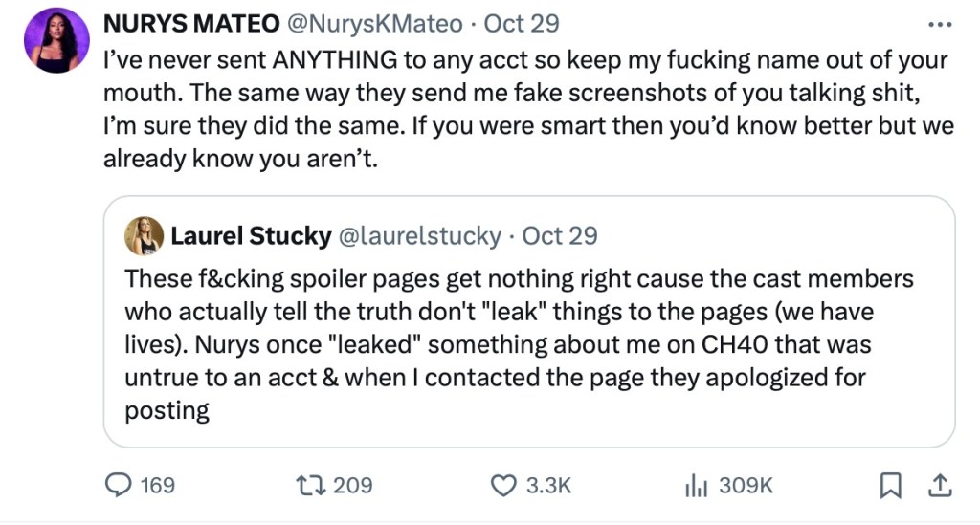Viewport: 980px width, 525px height.
Task: Open view analytics bar chart icon
Action: 696,485
